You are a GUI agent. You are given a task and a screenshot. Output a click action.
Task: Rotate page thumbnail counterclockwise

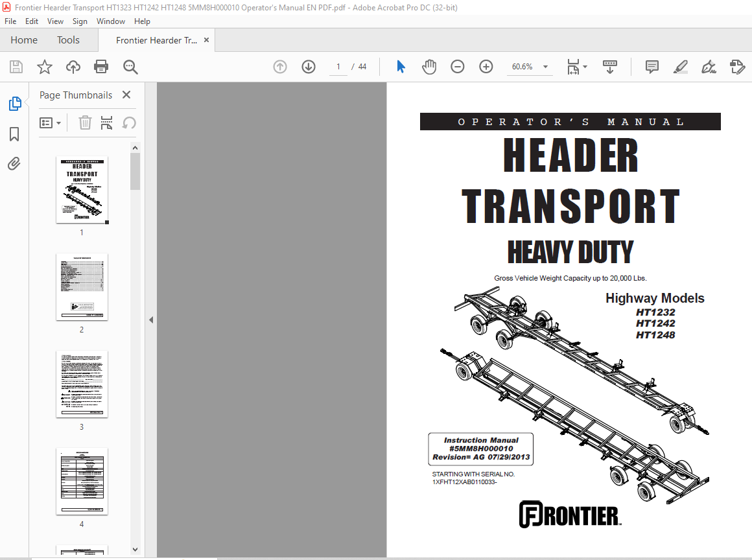(x=128, y=122)
